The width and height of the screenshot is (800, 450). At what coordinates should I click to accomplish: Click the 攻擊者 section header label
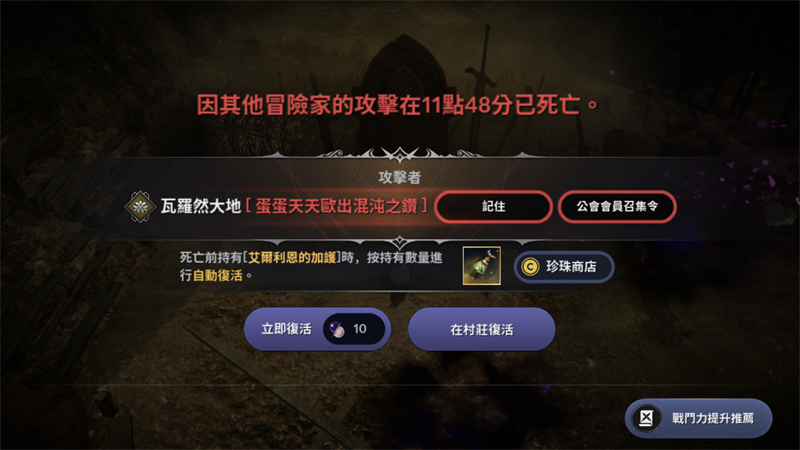(x=399, y=177)
